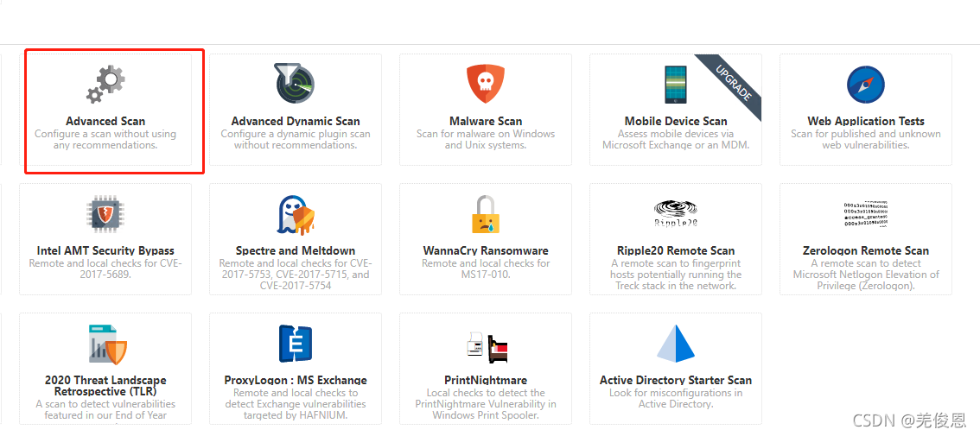Click the Zerologon binary code icon
The width and height of the screenshot is (980, 436).
(866, 214)
